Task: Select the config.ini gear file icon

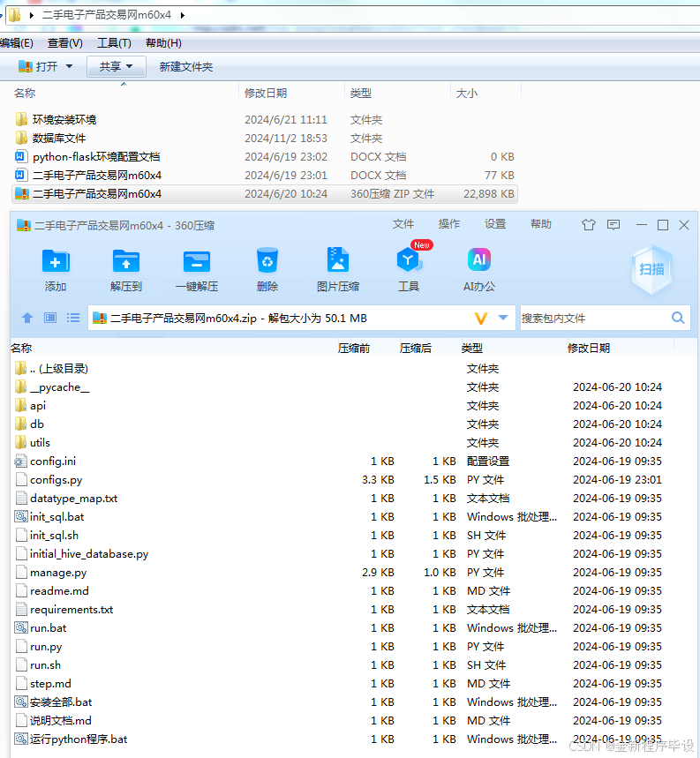Action: point(21,461)
